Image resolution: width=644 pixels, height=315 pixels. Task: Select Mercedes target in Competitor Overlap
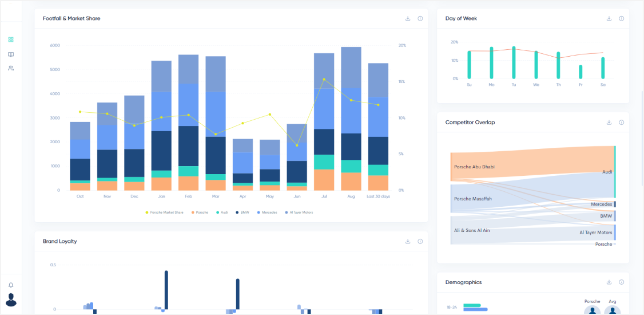[x=615, y=204]
